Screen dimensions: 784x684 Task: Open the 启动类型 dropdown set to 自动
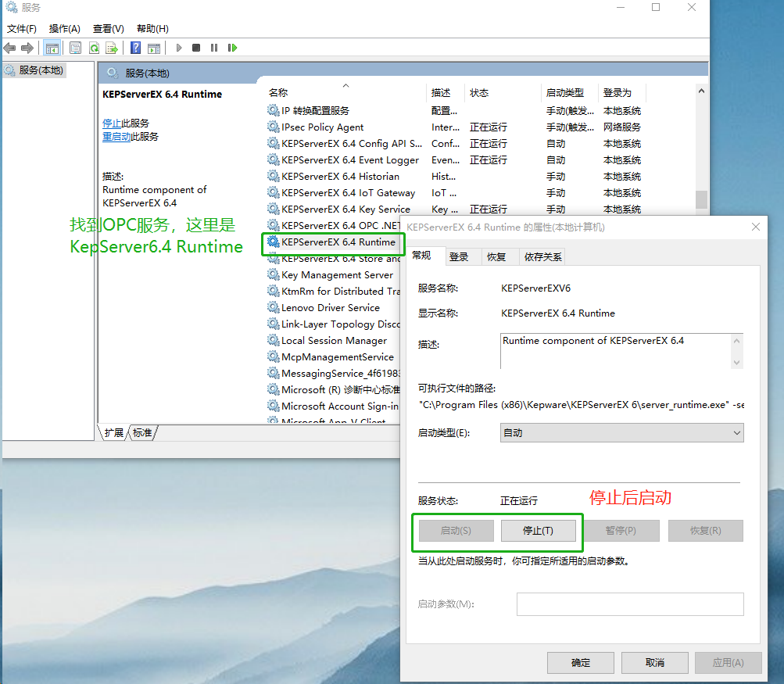point(621,432)
